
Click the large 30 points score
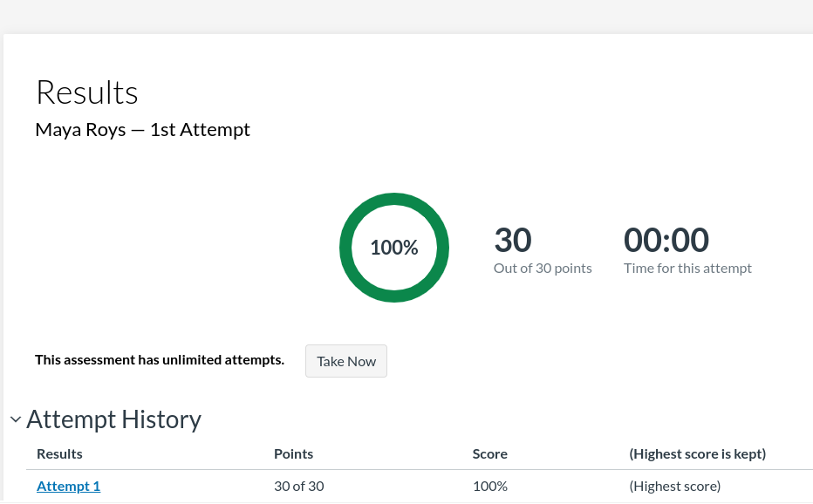[513, 240]
